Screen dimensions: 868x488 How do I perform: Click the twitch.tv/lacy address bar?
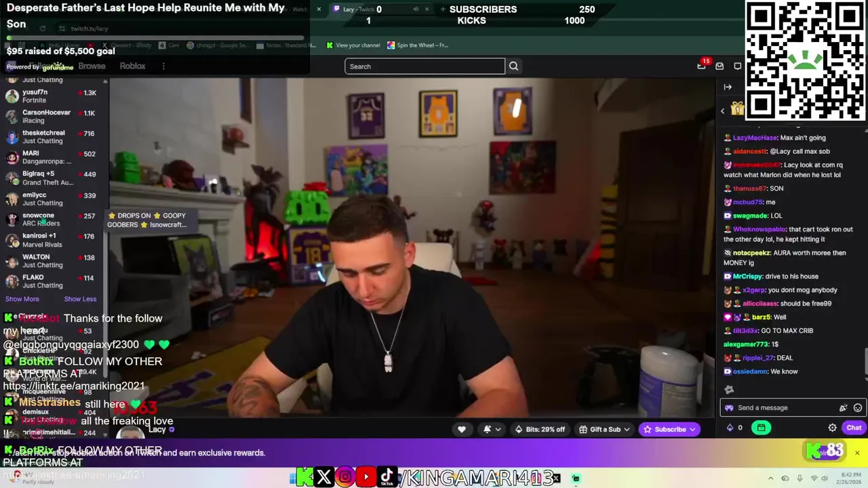[x=90, y=28]
